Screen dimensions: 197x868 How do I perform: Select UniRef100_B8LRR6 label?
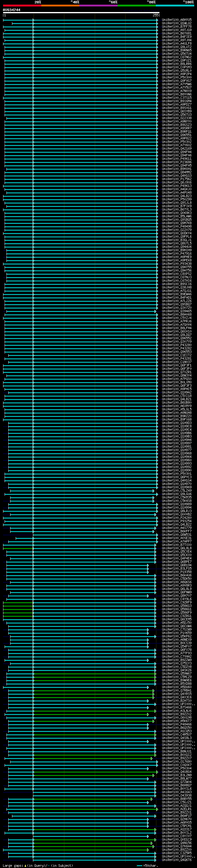tap(177, 64)
